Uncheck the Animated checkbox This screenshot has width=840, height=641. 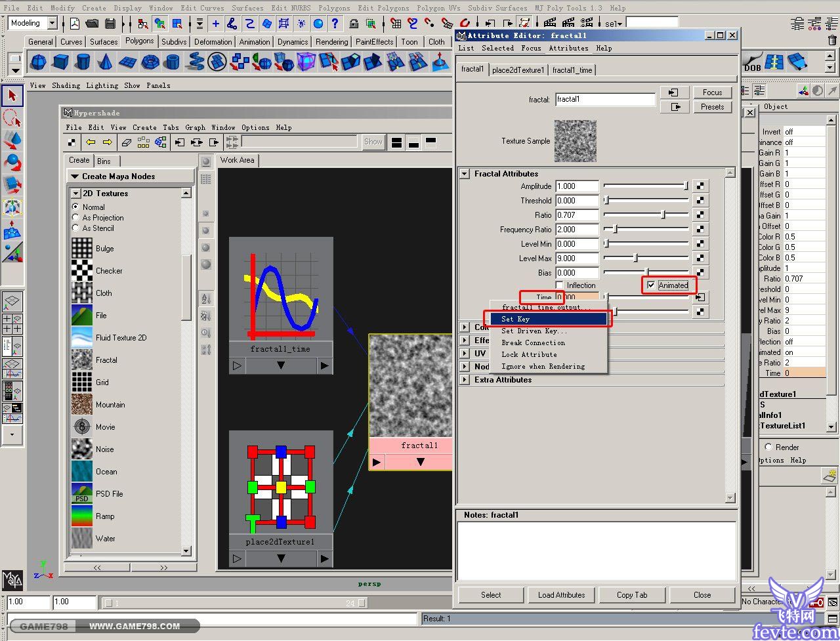point(651,285)
